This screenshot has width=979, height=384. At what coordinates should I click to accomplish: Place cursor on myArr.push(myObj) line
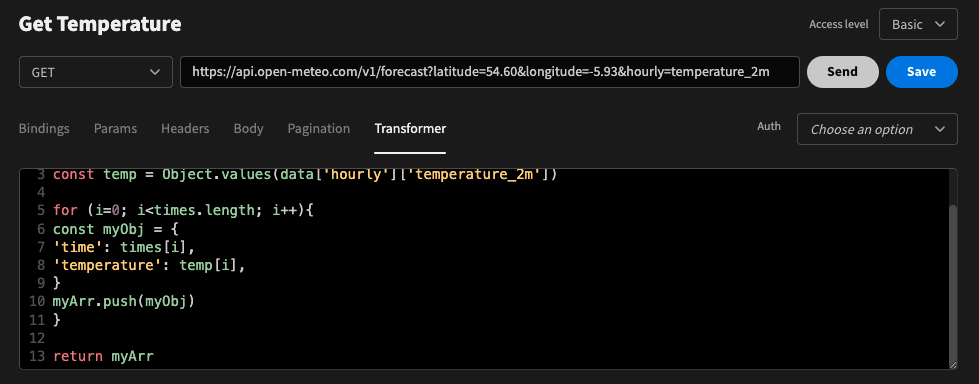[x=124, y=302]
